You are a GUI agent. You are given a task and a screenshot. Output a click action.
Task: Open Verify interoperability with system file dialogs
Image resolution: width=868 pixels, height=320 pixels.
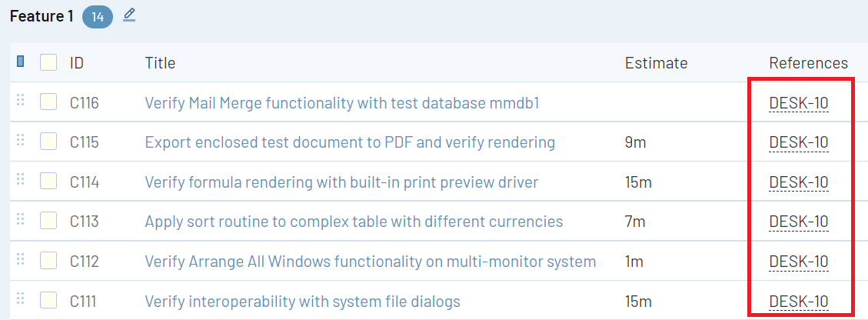303,302
